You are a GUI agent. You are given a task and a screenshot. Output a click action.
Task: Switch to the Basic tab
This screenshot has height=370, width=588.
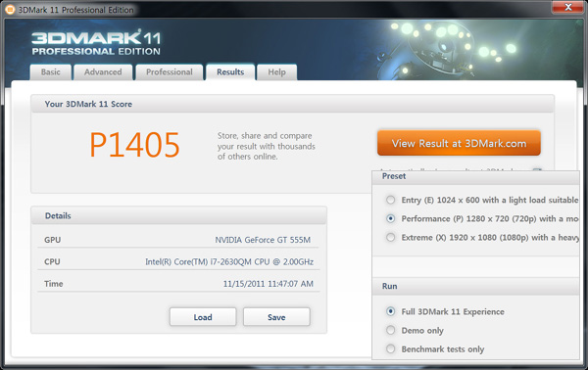click(x=51, y=71)
